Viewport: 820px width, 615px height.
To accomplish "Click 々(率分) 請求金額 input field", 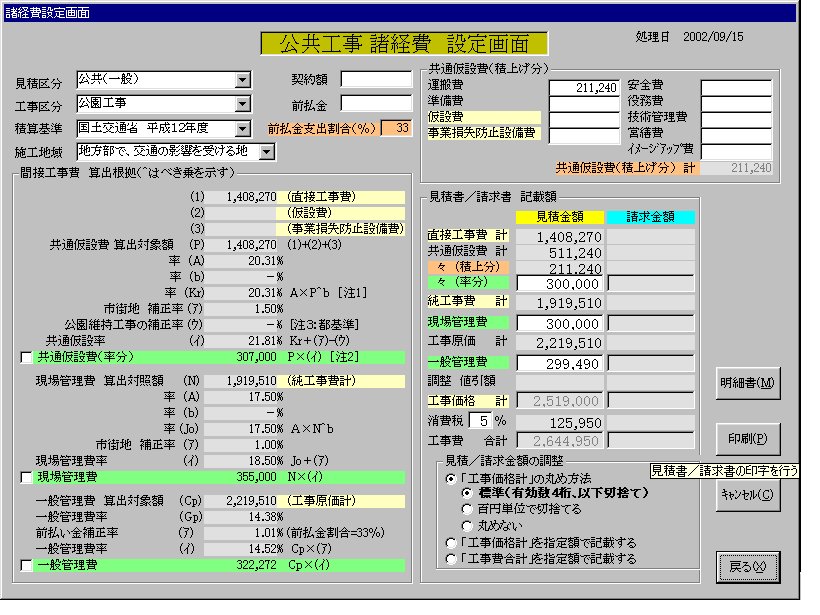I will 651,283.
